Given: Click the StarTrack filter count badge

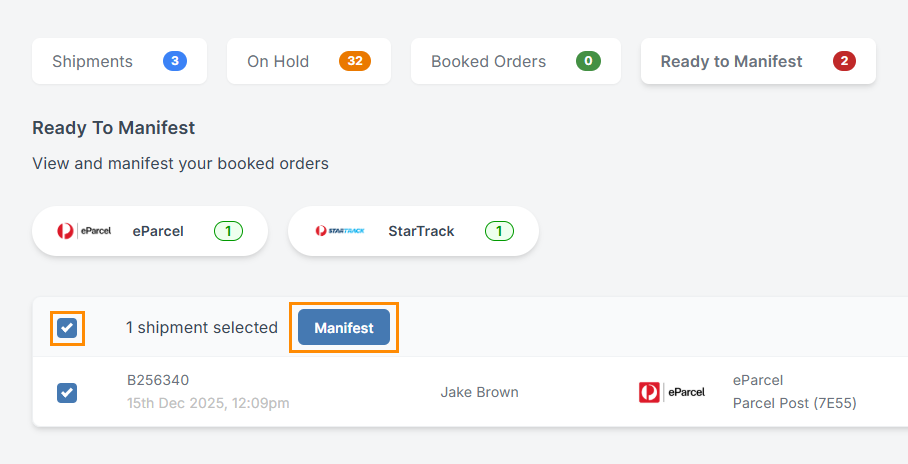Looking at the screenshot, I should [x=499, y=231].
